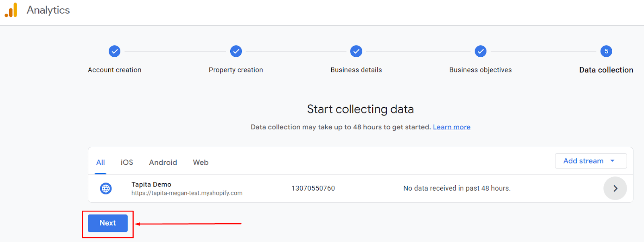Switch to the Android tab
Viewport: 644px width, 242px height.
point(163,162)
